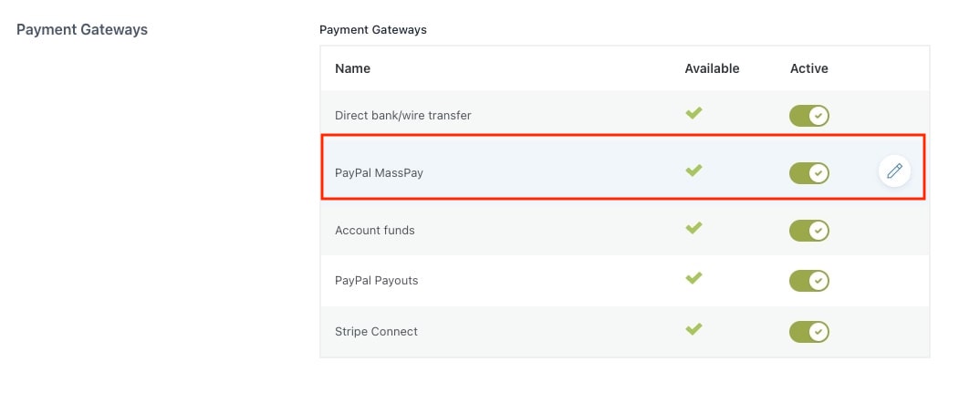Toggle the PayPal Payouts Active switch
This screenshot has width=980, height=403.
coord(808,281)
